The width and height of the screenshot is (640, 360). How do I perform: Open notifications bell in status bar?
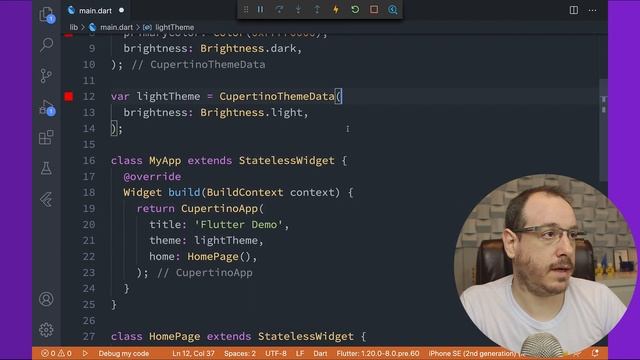(x=595, y=353)
